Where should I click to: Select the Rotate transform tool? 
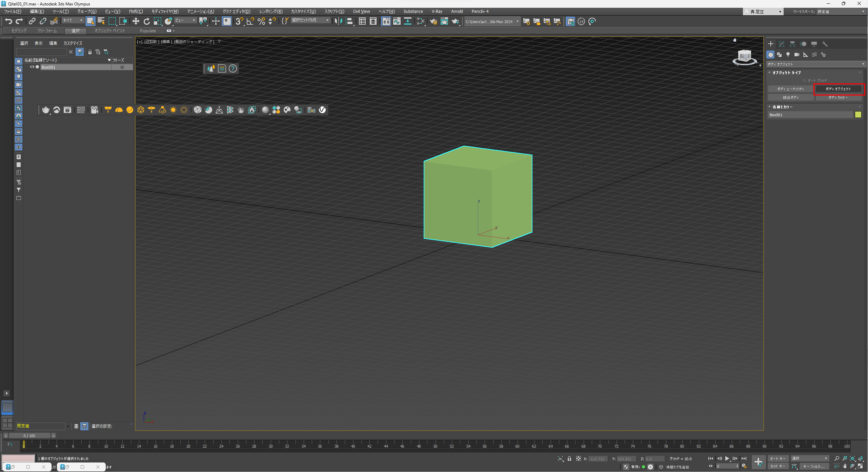click(146, 21)
